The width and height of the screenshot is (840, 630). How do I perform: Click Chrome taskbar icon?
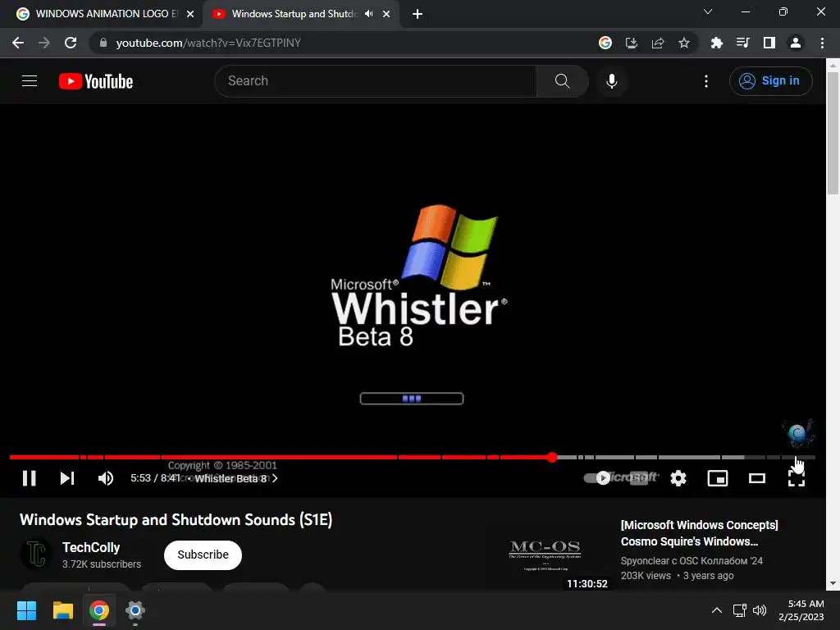click(99, 610)
